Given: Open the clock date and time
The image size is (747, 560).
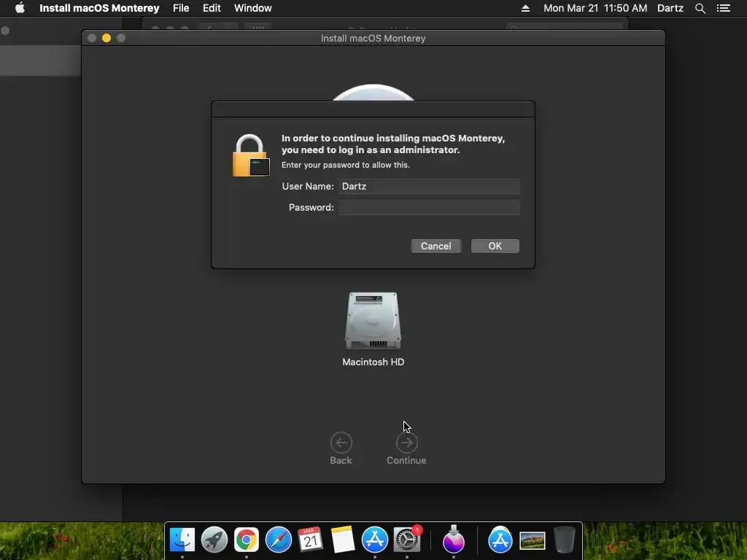Looking at the screenshot, I should tap(595, 8).
